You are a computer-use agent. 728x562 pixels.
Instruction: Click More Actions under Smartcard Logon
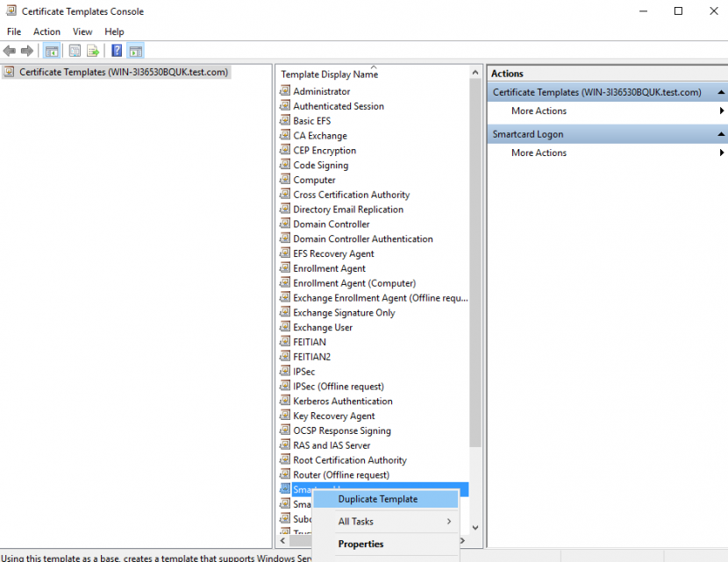tap(539, 152)
